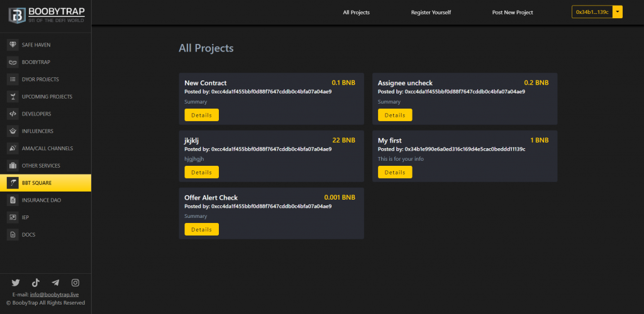The width and height of the screenshot is (644, 314).
Task: Click the Docs file icon
Action: click(13, 235)
